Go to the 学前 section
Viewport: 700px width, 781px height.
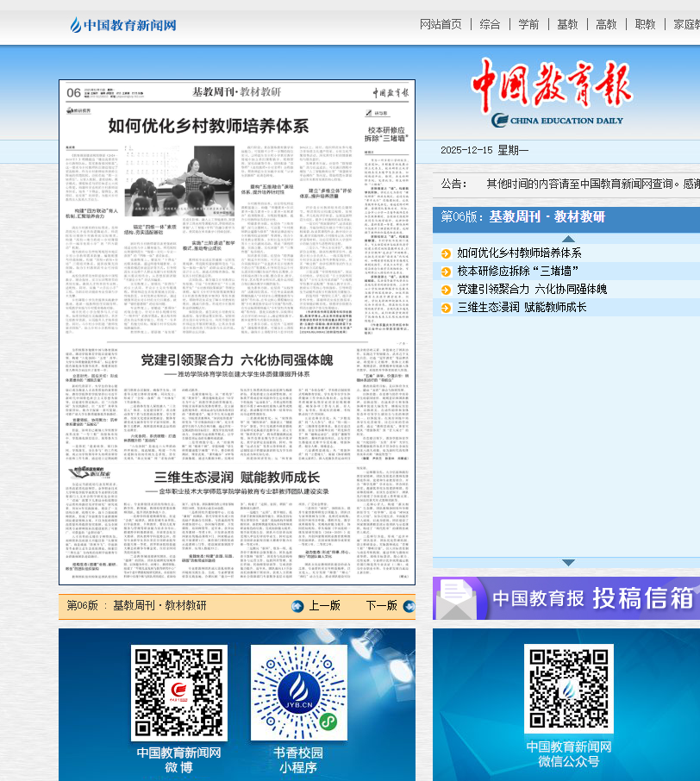(x=528, y=24)
